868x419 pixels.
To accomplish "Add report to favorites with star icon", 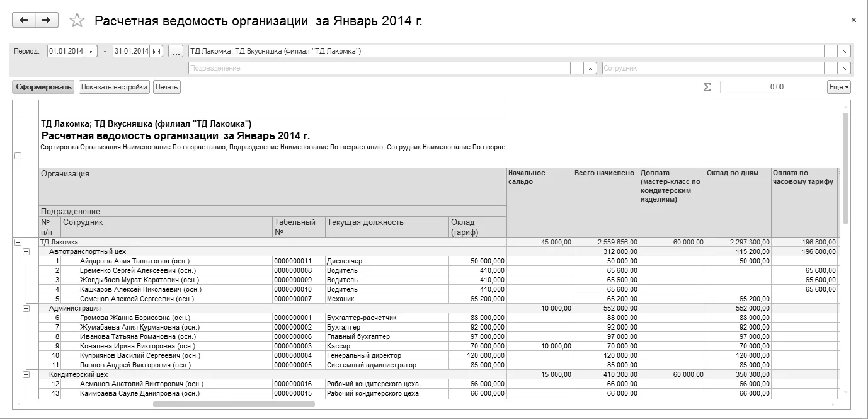I will (x=77, y=21).
